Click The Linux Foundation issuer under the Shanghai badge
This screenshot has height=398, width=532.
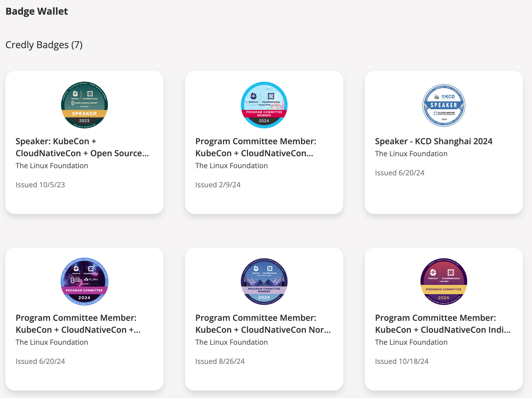point(411,154)
